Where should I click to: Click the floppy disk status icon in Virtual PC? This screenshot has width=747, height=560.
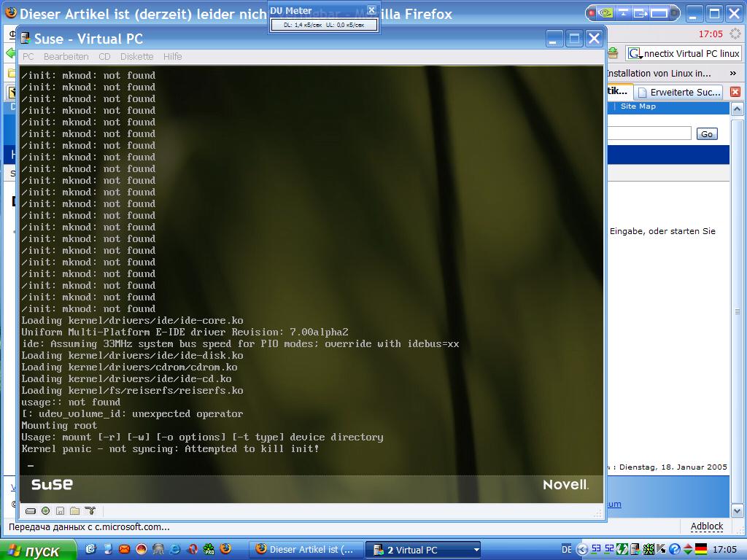tap(60, 511)
